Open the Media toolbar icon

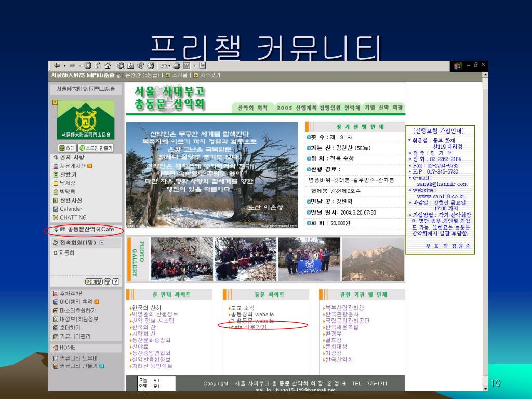point(141,65)
